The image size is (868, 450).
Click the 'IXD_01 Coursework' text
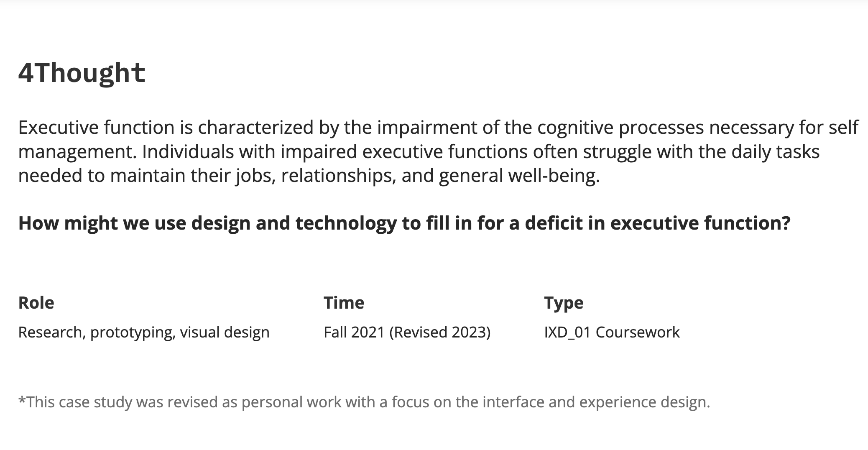click(x=612, y=332)
